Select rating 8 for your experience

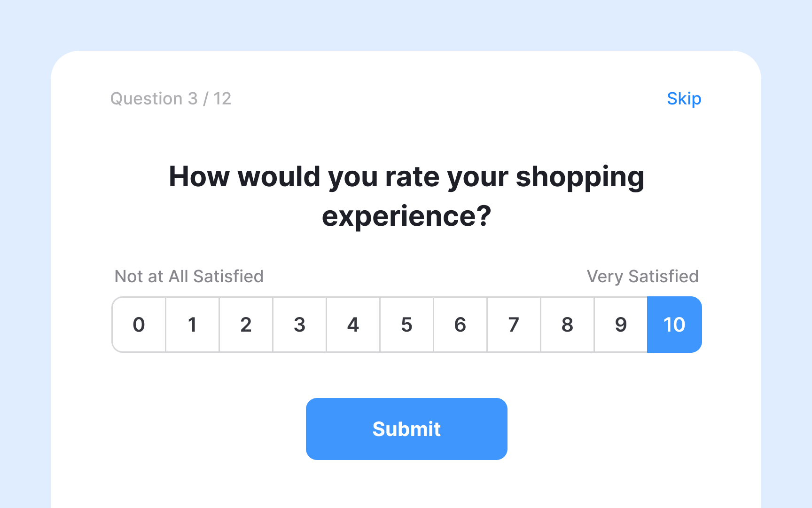[x=567, y=325]
